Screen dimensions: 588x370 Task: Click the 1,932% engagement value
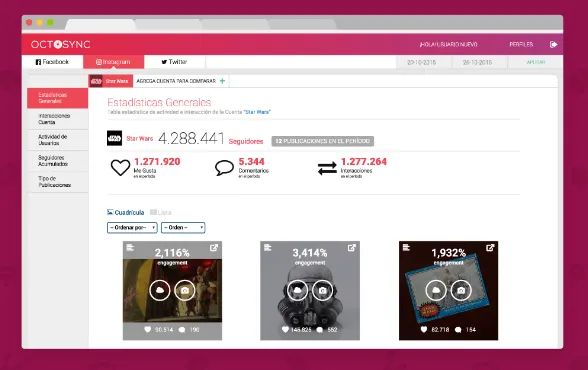pos(448,253)
